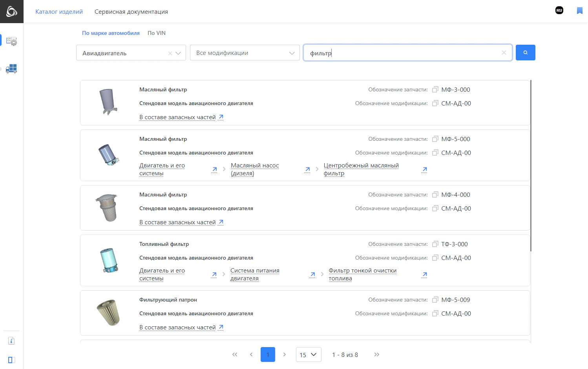Toggle the sidebar panel layout icon
588x369 pixels.
click(11, 360)
